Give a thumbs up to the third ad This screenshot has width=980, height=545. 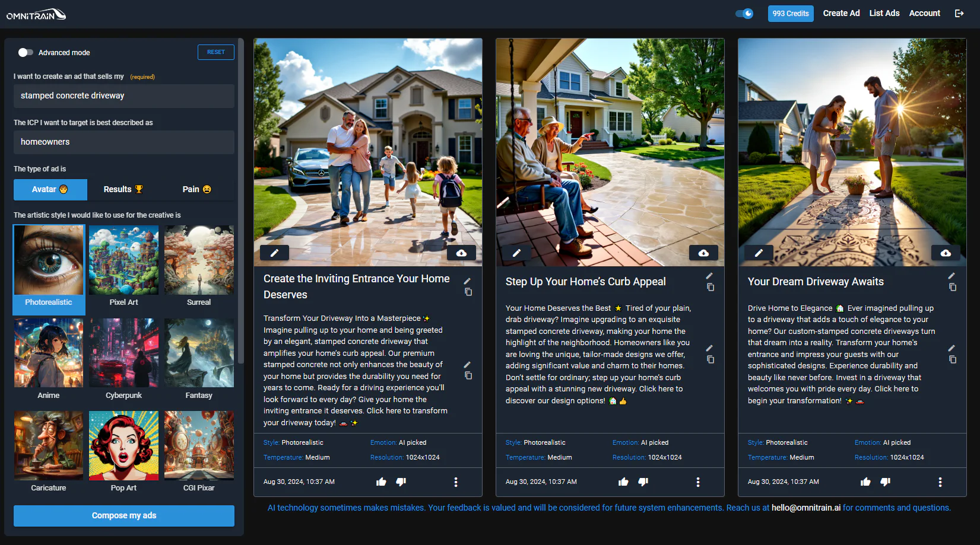coord(865,482)
